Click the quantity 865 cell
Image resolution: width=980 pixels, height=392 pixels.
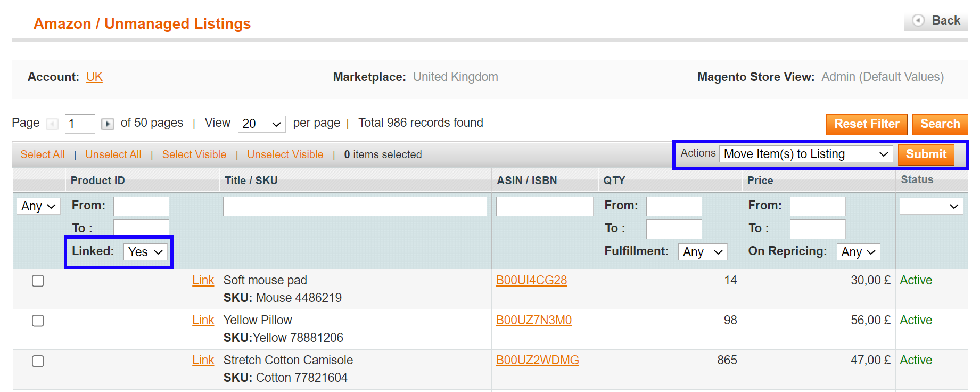727,360
